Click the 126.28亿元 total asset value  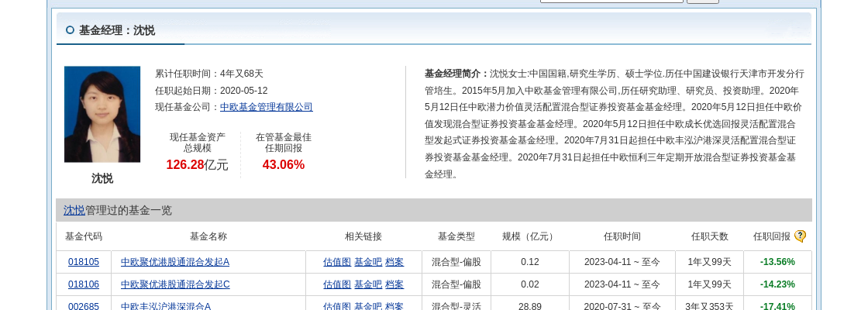click(197, 165)
